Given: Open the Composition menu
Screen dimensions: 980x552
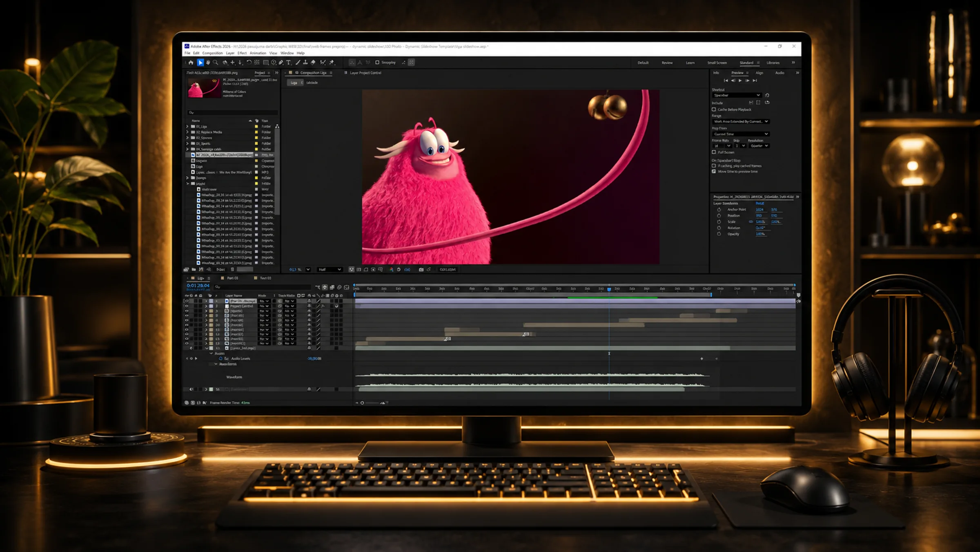Looking at the screenshot, I should pos(212,53).
